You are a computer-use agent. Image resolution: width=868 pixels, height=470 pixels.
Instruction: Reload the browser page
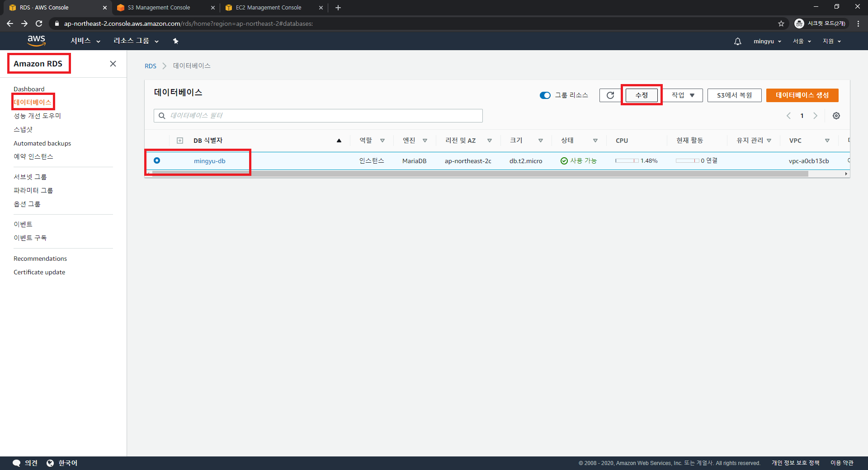coord(39,23)
